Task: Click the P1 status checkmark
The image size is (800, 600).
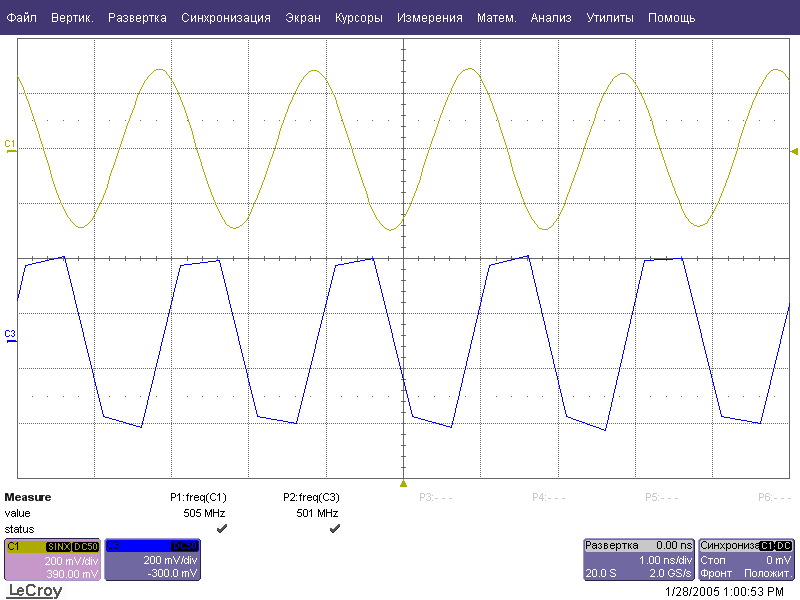Action: click(x=221, y=528)
